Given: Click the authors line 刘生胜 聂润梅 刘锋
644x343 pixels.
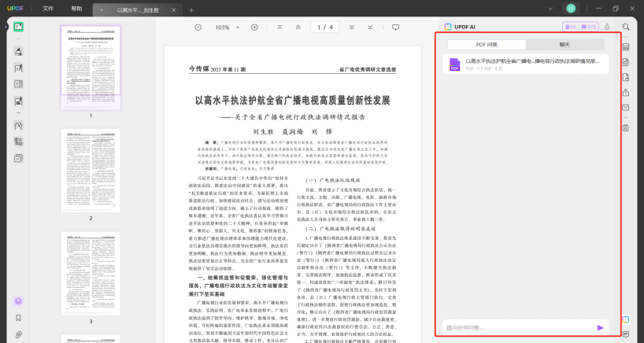Looking at the screenshot, I should click(292, 131).
